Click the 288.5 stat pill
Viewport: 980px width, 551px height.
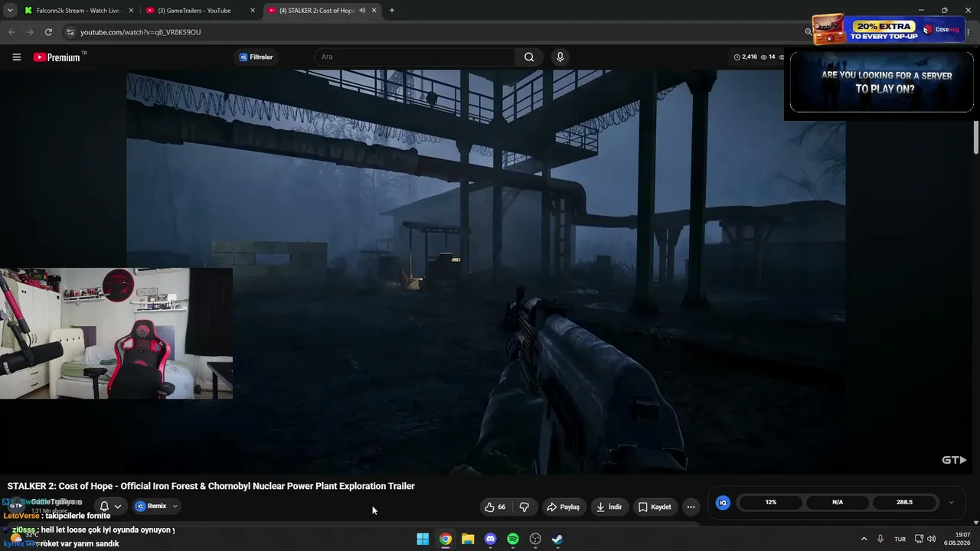coord(904,503)
